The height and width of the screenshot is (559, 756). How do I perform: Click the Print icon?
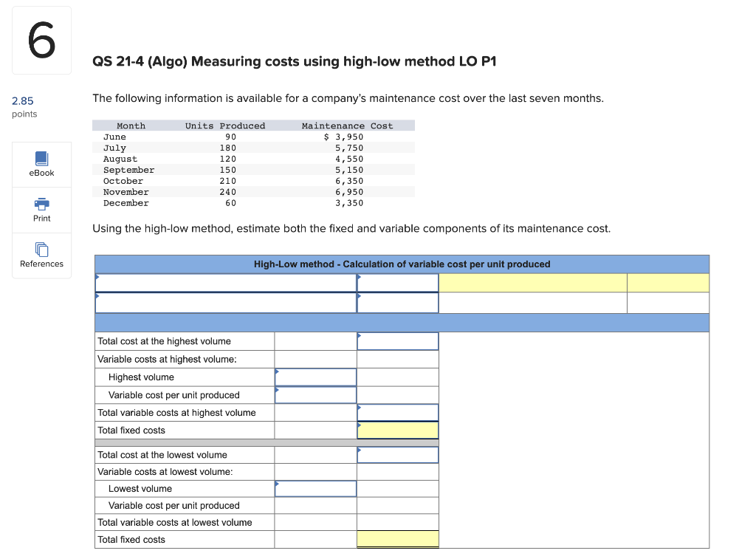coord(41,210)
